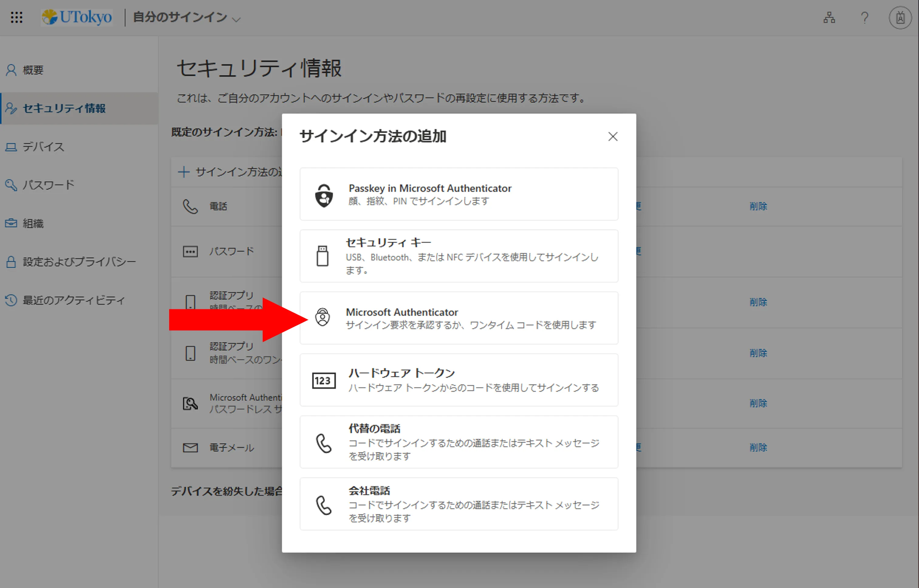Open 概要 in the sidebar
The height and width of the screenshot is (588, 919).
point(33,70)
